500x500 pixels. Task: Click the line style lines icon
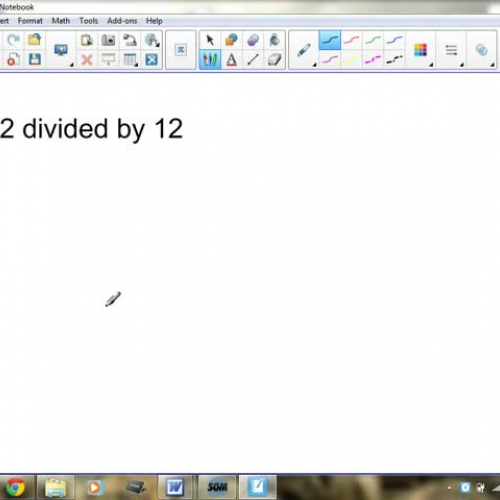[451, 50]
